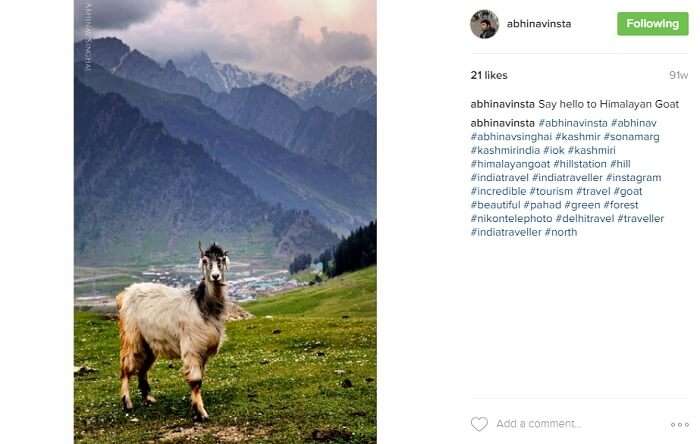Open the #himalayangoat hashtag
The width and height of the screenshot is (700, 444).
pyautogui.click(x=510, y=164)
